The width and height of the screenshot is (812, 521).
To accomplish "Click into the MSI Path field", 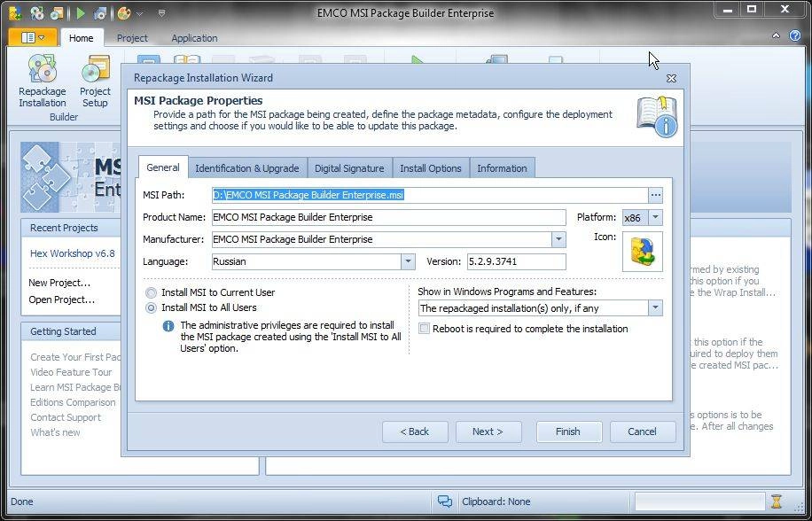I will click(429, 195).
